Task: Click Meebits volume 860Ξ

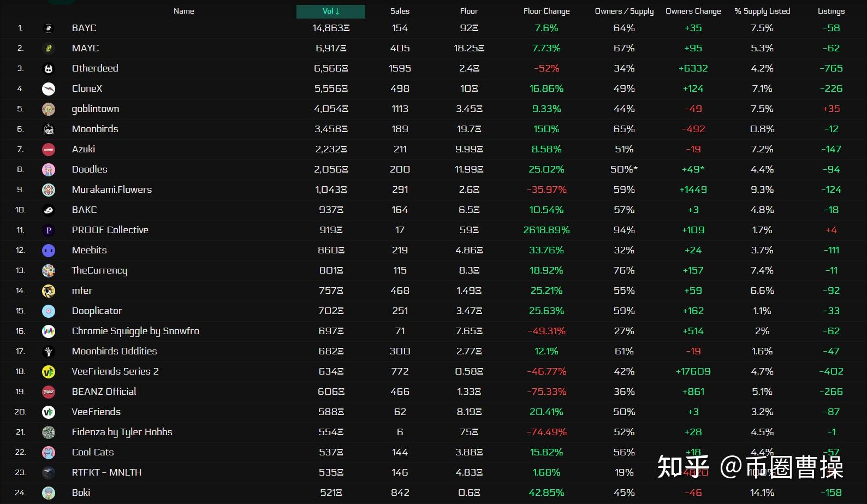Action: (331, 250)
